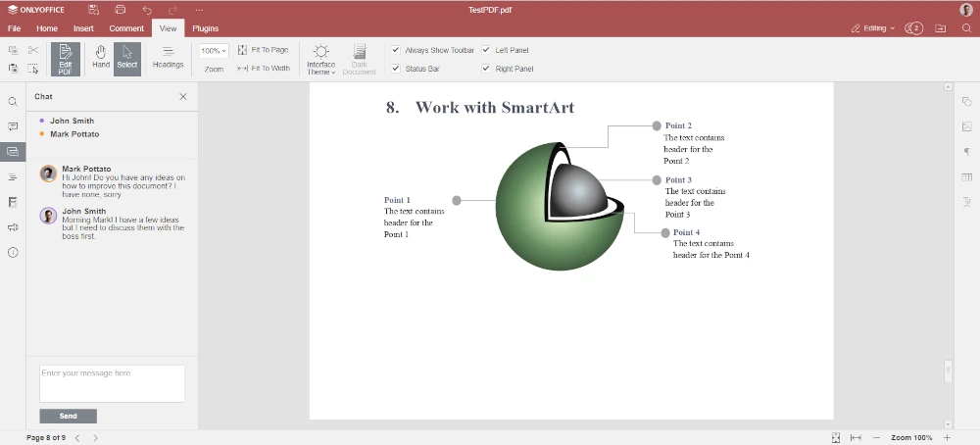Switch to the Comment tab
The height and width of the screenshot is (445, 980).
click(126, 28)
